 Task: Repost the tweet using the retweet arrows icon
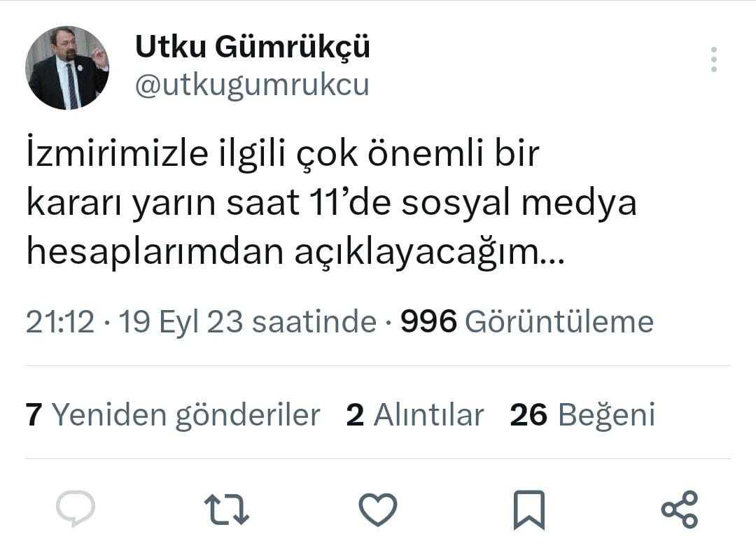tap(226, 510)
